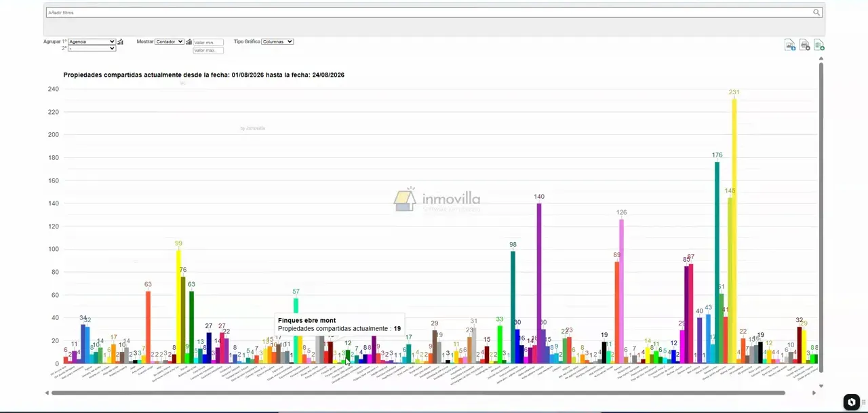Viewport: 868px width, 413px height.
Task: Click the teal bar labeled 98
Action: tap(513, 307)
